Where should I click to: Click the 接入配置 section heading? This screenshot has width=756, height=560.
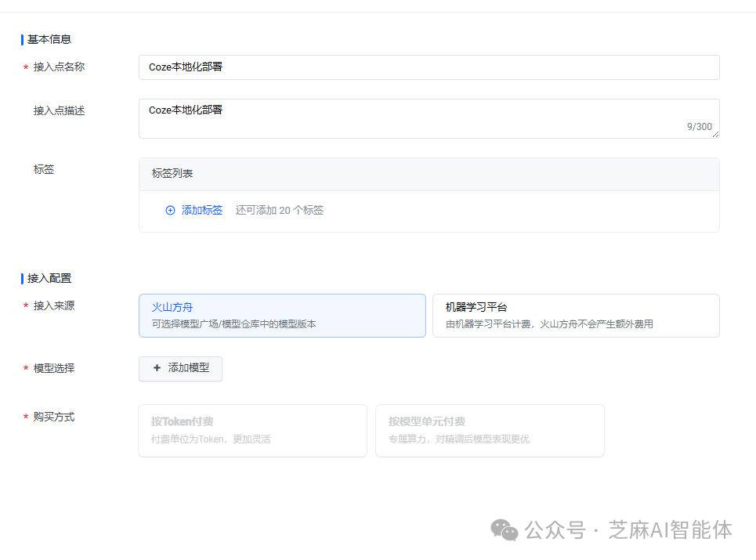49,278
